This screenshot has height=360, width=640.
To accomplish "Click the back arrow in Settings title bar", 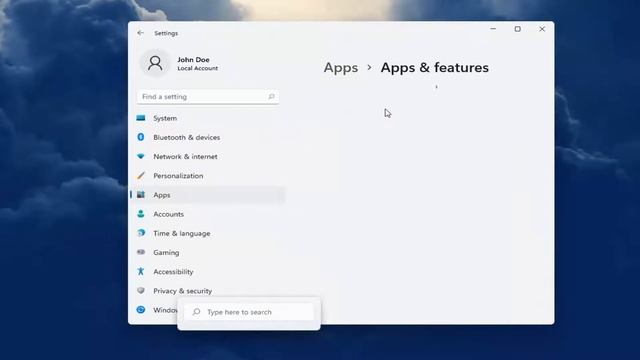I will tap(140, 33).
